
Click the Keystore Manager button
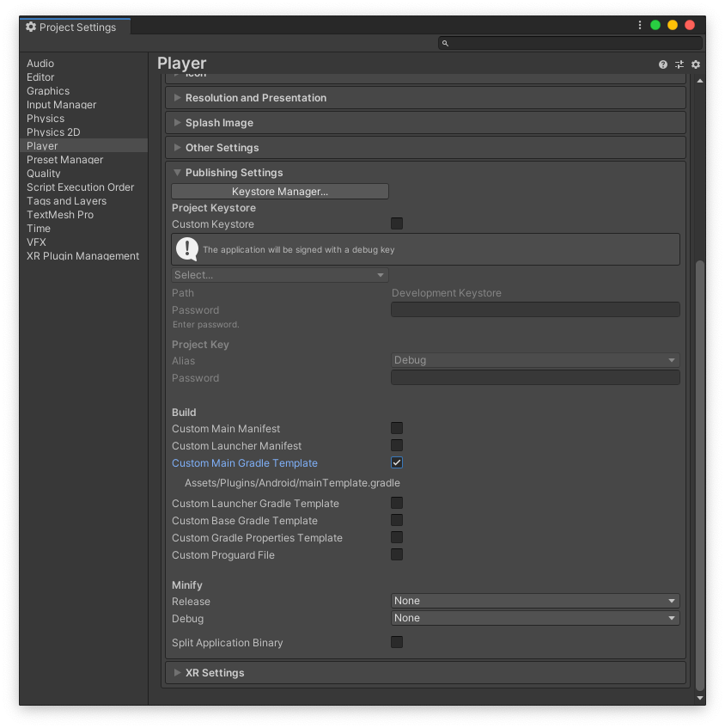[x=279, y=190]
